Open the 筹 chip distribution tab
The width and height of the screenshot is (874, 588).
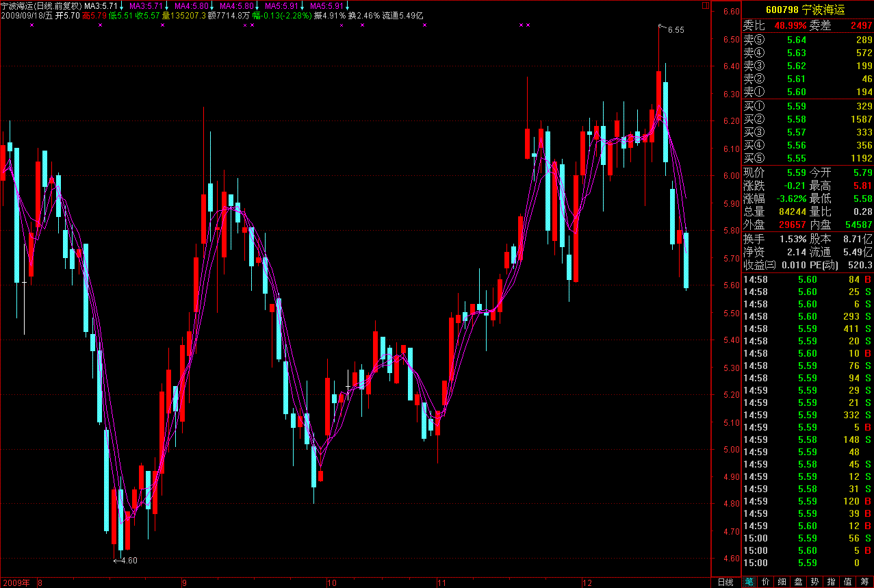865,582
